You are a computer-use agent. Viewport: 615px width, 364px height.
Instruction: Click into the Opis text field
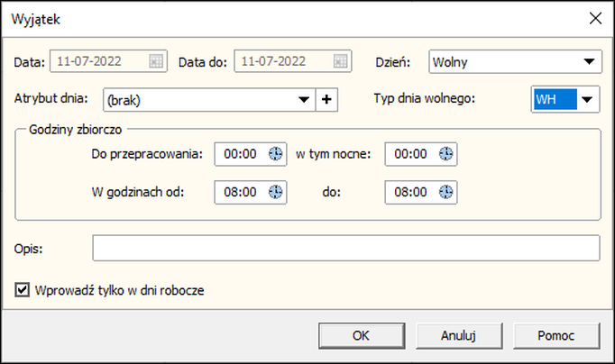(x=345, y=247)
